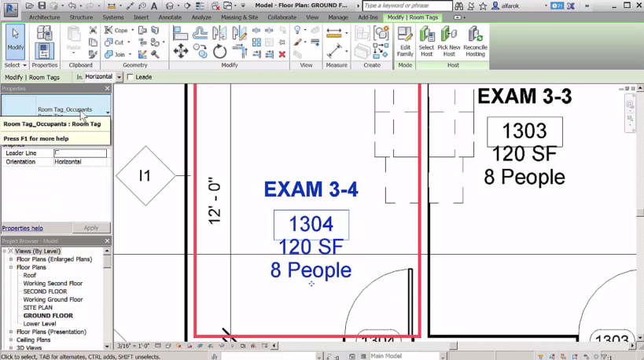Select the Align tool
The height and width of the screenshot is (360, 644).
pos(180,33)
